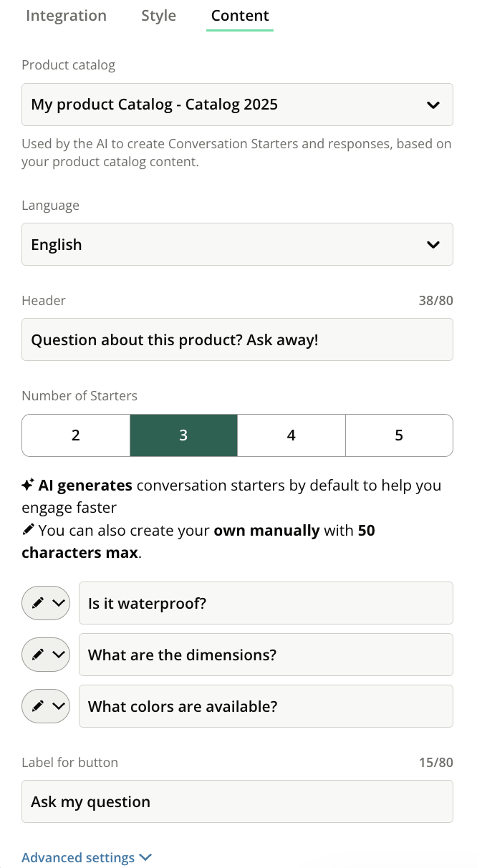This screenshot has width=477, height=868.
Task: Select 4 as number of starters
Action: pos(291,435)
